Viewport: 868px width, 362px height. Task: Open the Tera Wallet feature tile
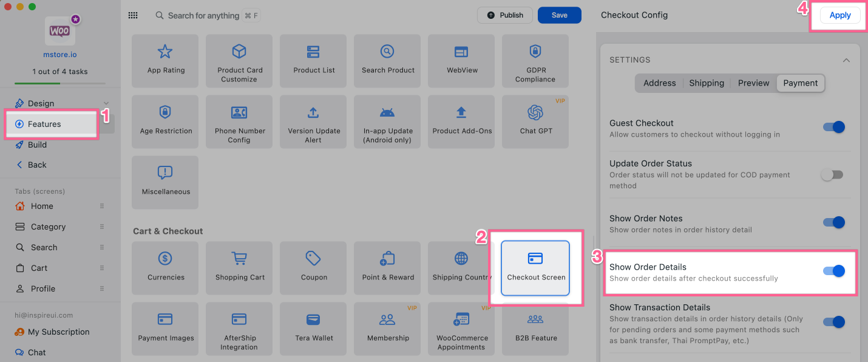click(x=314, y=329)
